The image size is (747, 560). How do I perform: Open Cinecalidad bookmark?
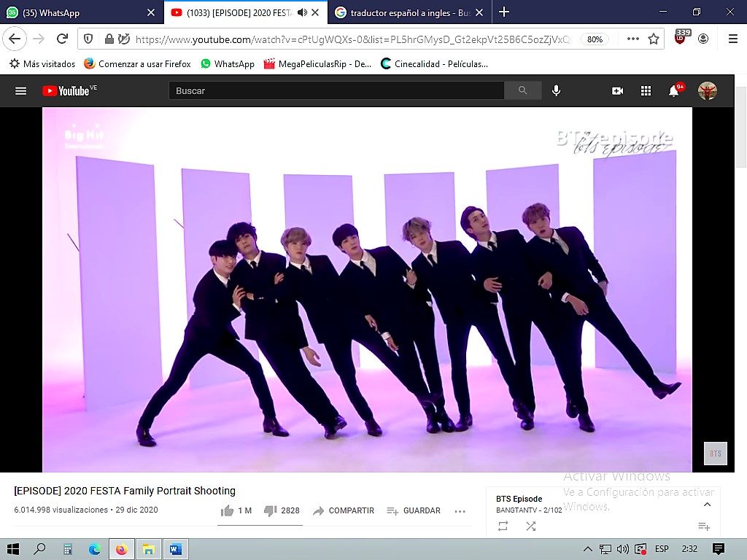coord(435,64)
